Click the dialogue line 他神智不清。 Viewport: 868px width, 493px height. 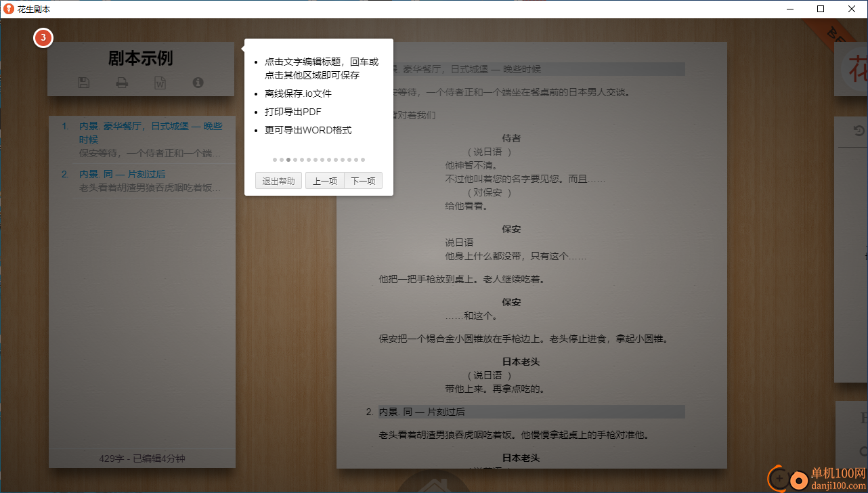(x=471, y=165)
